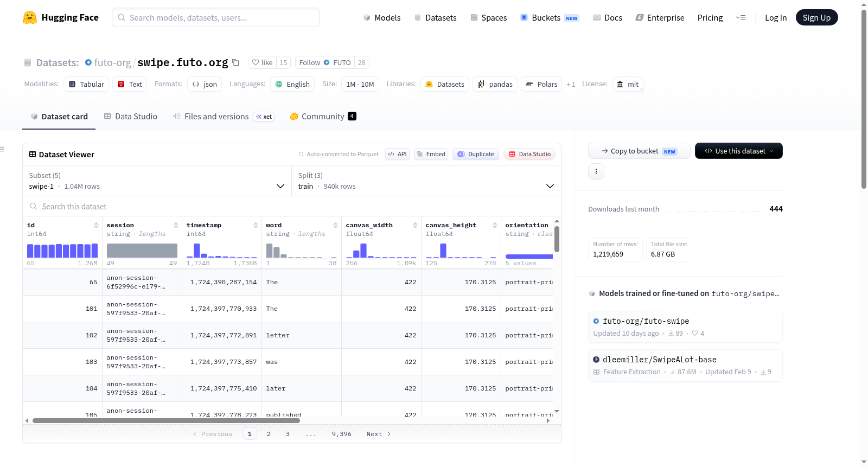Click the Tabular modality tag

click(x=86, y=84)
